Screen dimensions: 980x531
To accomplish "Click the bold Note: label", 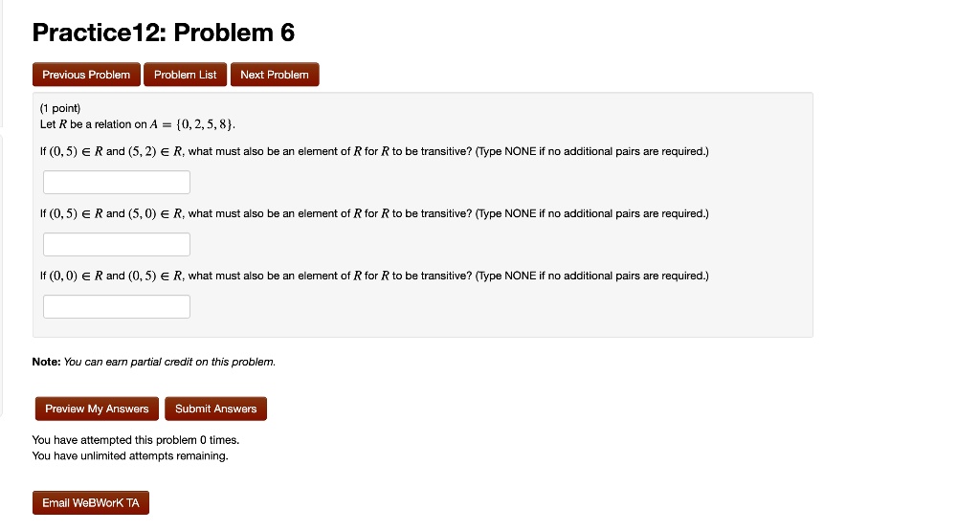I will [46, 362].
